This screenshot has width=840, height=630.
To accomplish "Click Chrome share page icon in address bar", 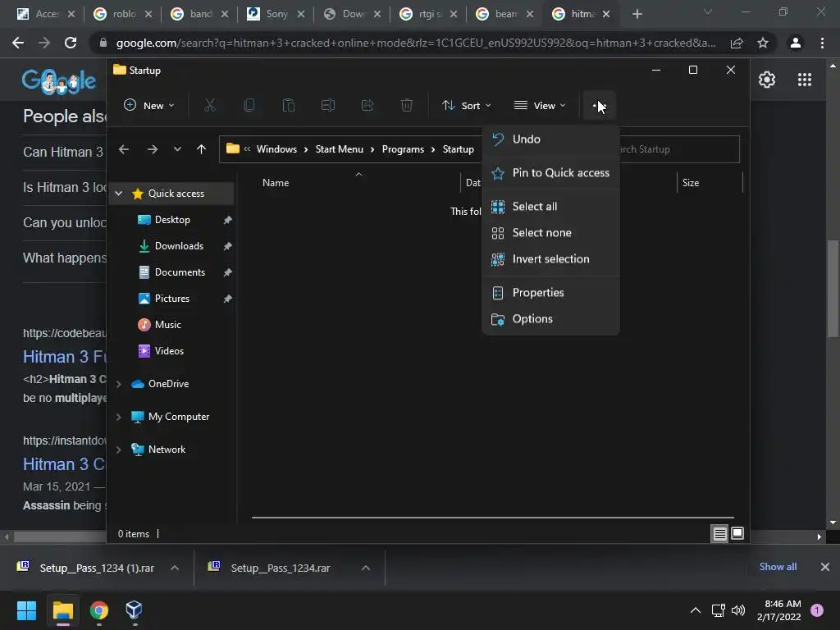I will [737, 43].
